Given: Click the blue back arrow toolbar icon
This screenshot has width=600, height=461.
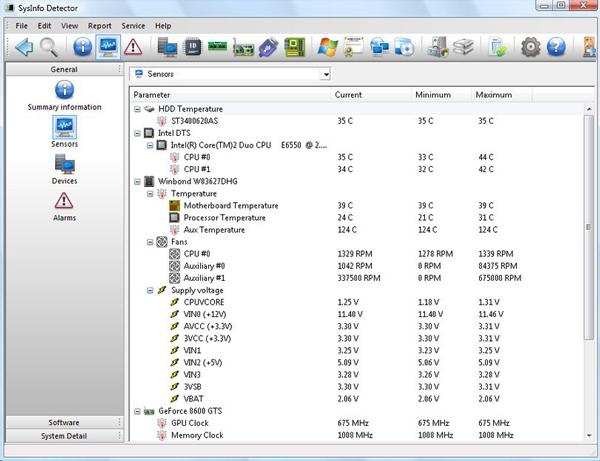Looking at the screenshot, I should coord(24,47).
